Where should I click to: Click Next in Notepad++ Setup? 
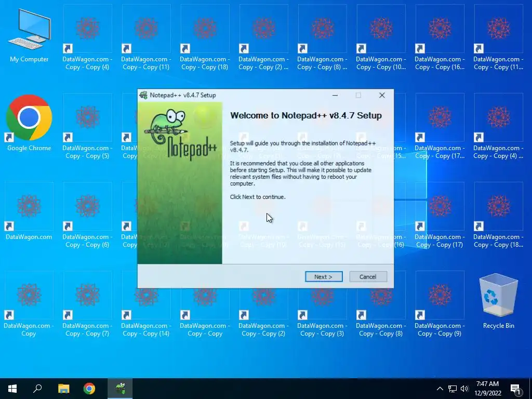point(323,276)
